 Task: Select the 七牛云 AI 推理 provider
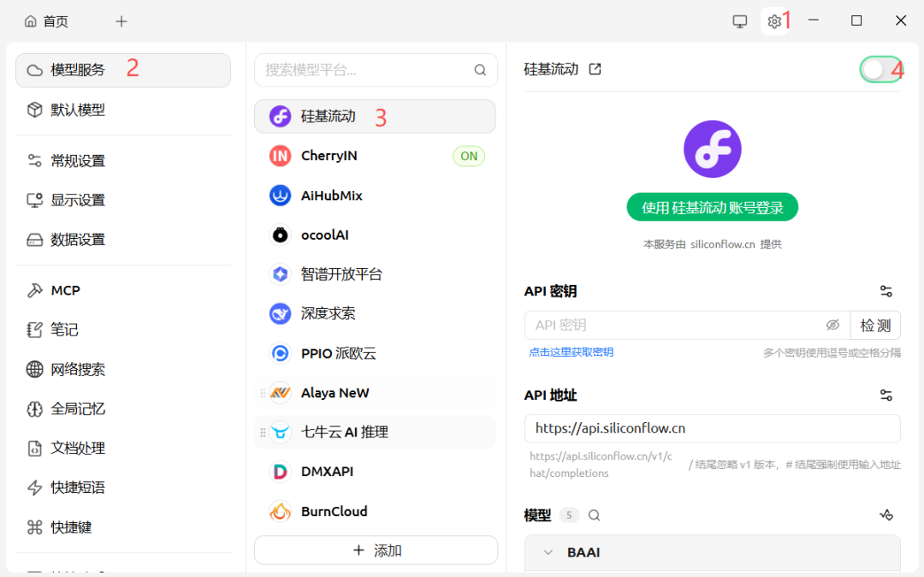(375, 432)
